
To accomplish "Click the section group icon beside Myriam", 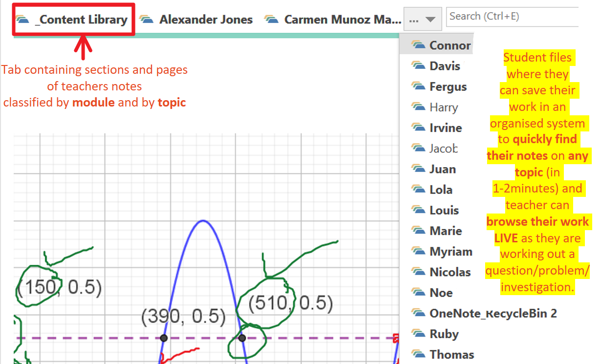I will 419,252.
